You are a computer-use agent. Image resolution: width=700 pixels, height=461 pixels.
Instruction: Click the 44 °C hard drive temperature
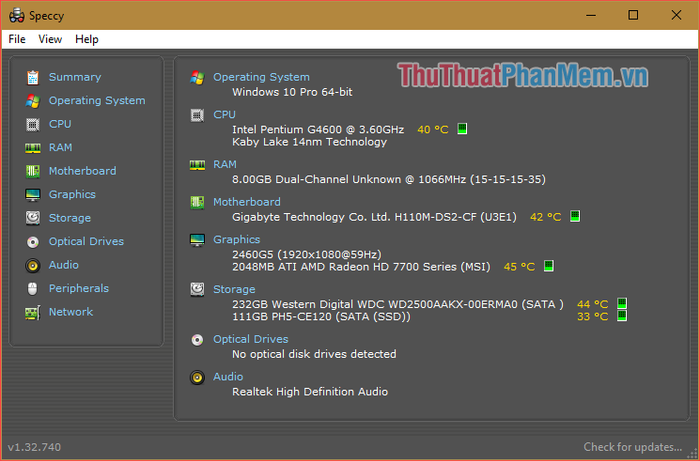coord(592,304)
